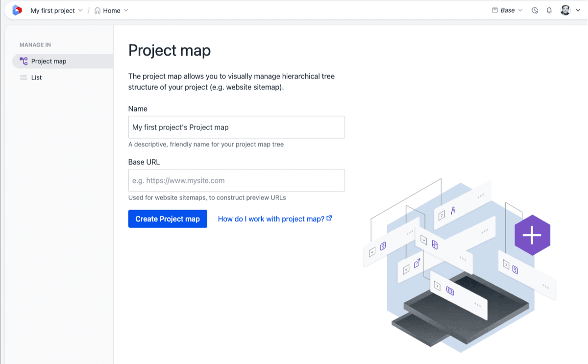Viewport: 588px width, 364px height.
Task: Click the Kontent.ai app logo
Action: [x=16, y=10]
